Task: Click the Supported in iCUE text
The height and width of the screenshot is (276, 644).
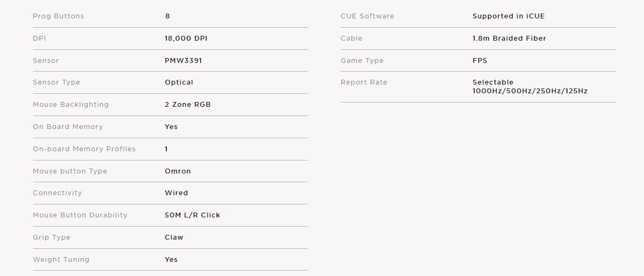Action: click(508, 16)
